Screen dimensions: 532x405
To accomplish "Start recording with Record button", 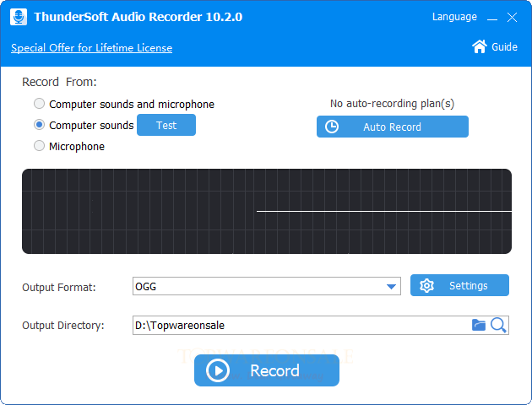I will (267, 370).
